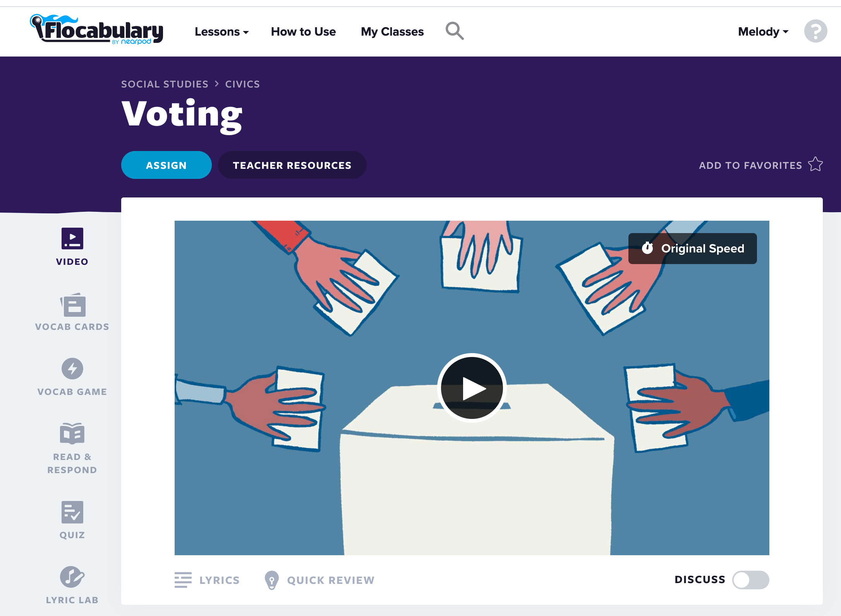Navigate to Civics breadcrumb link
This screenshot has width=841, height=616.
tap(242, 84)
